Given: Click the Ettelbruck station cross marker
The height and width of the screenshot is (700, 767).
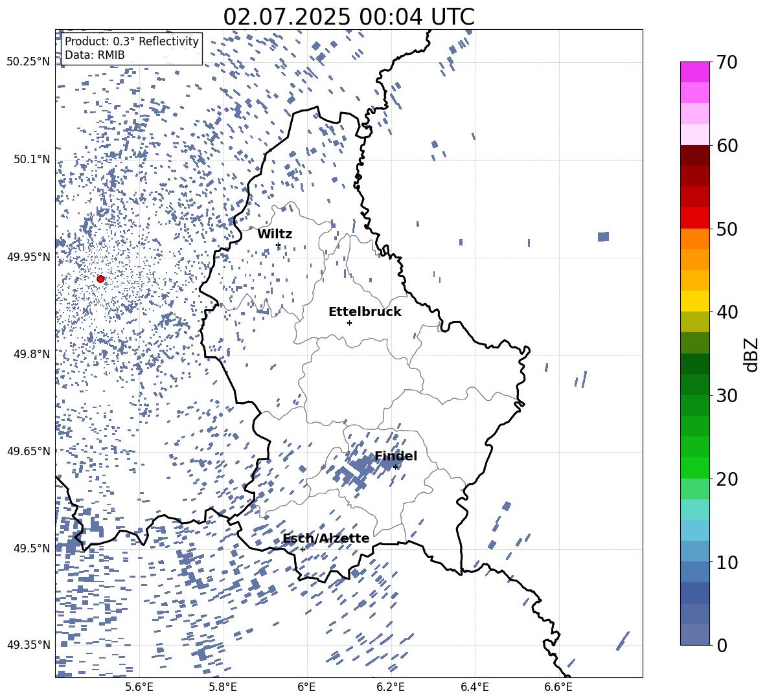Looking at the screenshot, I should pyautogui.click(x=349, y=322).
